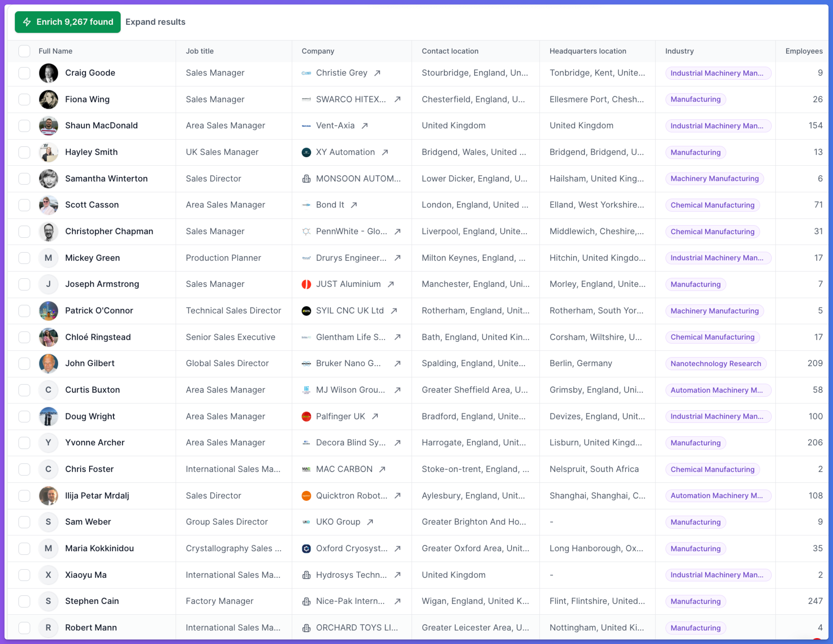Click Expand results link
Screen dimensions: 833x644
pyautogui.click(x=155, y=22)
